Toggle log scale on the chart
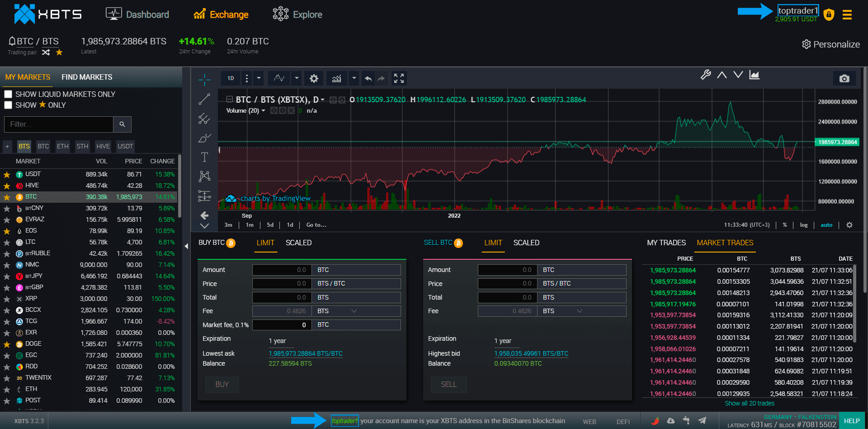 [804, 225]
